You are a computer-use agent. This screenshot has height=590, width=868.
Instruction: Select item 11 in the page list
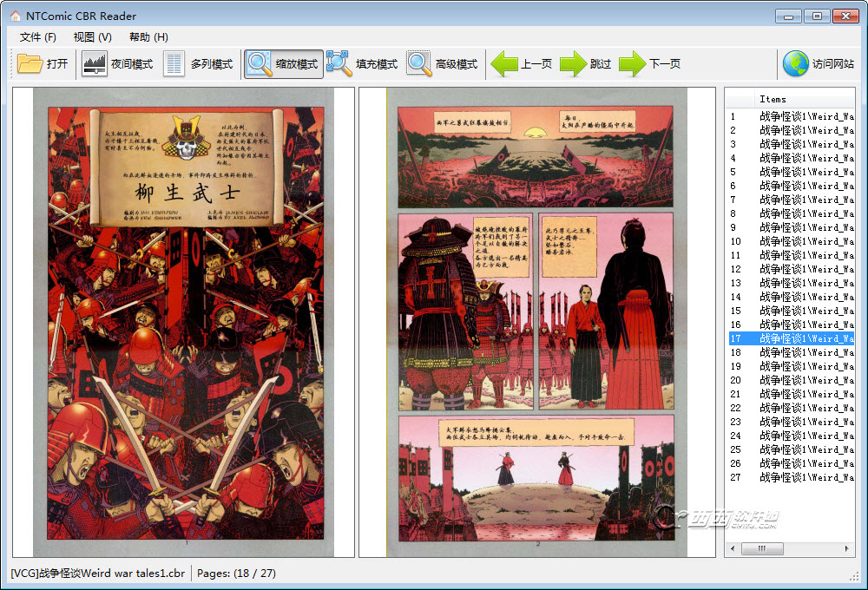(x=792, y=255)
